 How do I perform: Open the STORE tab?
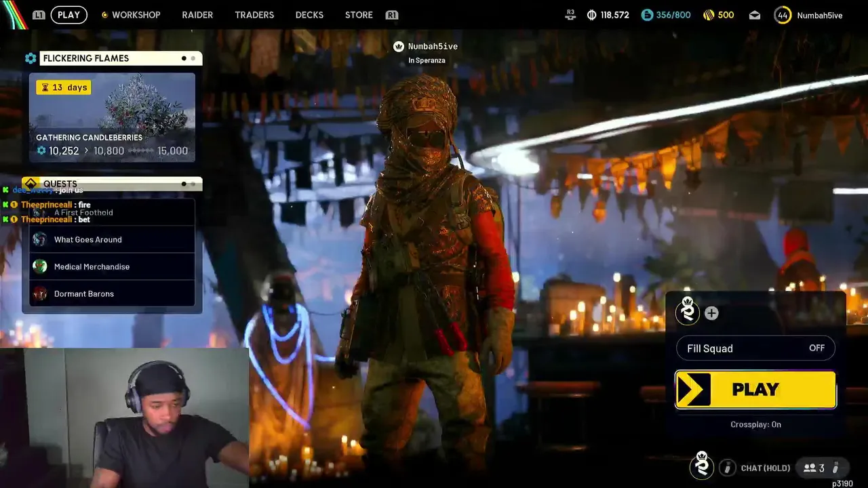(359, 15)
